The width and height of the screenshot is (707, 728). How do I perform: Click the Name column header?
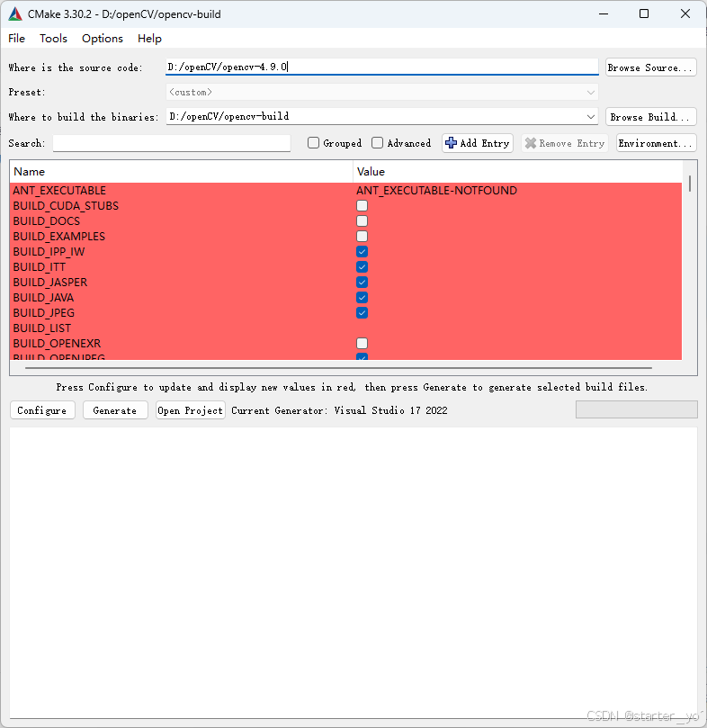tap(181, 172)
